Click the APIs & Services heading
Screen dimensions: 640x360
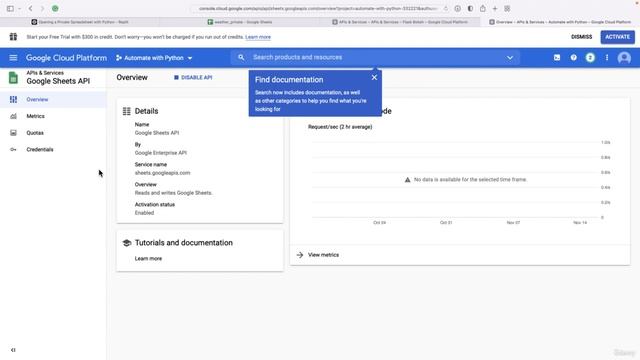coord(45,73)
